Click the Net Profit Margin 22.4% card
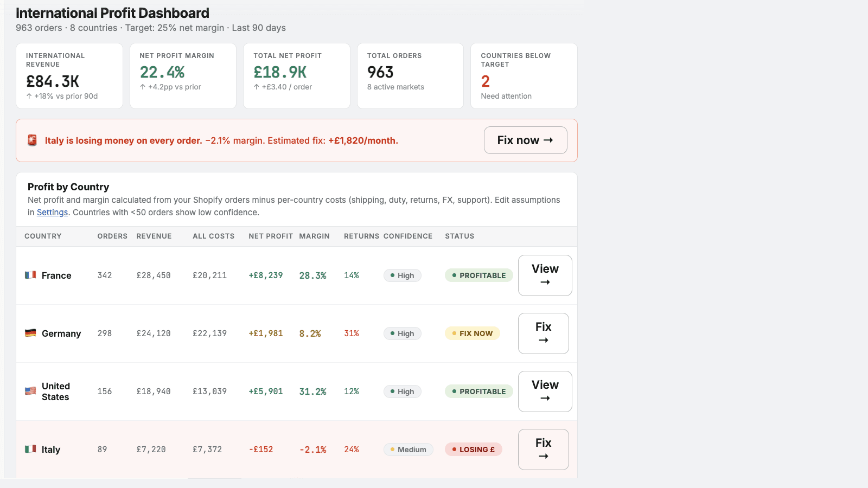The image size is (868, 488). tap(183, 76)
